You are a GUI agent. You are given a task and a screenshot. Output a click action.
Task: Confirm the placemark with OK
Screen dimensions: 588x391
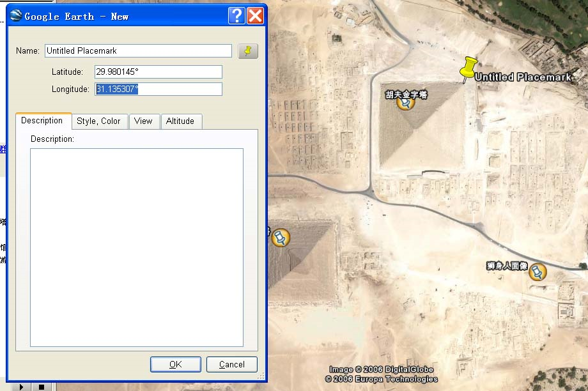176,364
